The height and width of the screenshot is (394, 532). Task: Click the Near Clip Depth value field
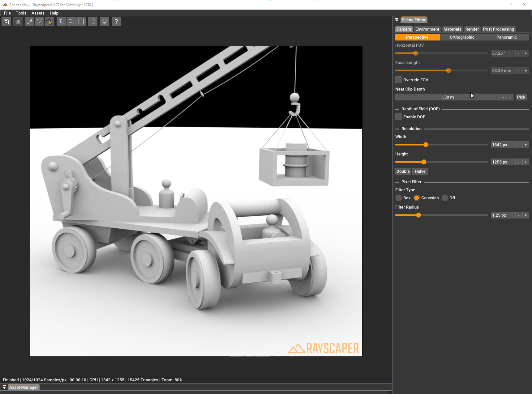point(447,97)
